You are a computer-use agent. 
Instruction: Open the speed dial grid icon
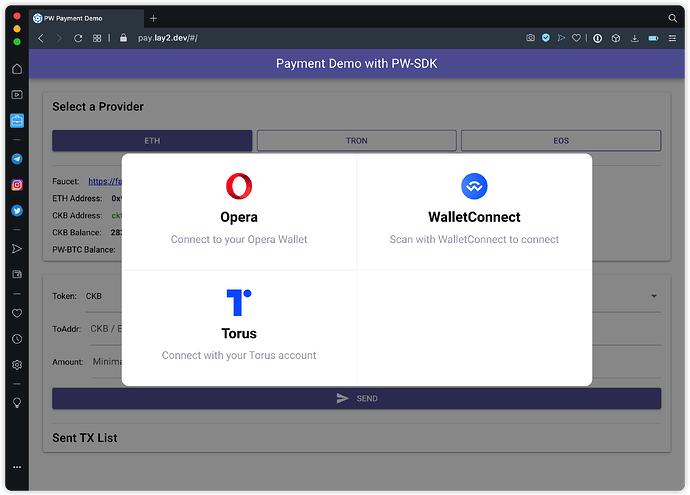[x=97, y=38]
